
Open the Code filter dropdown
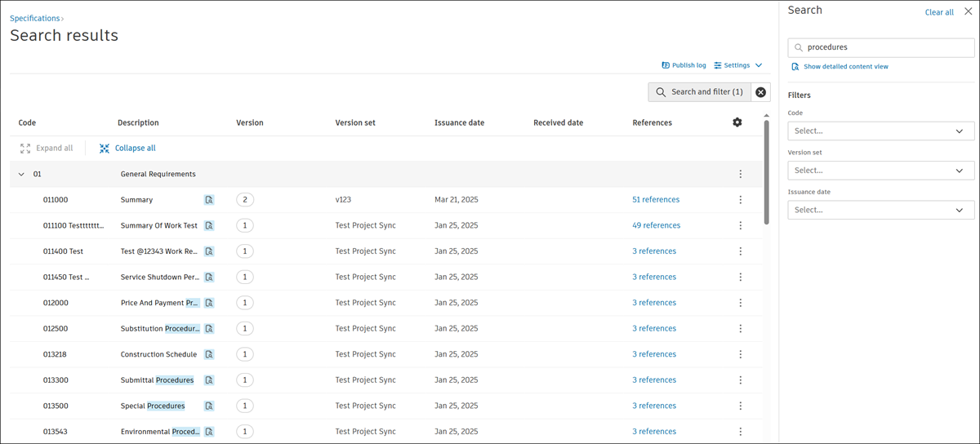point(880,131)
